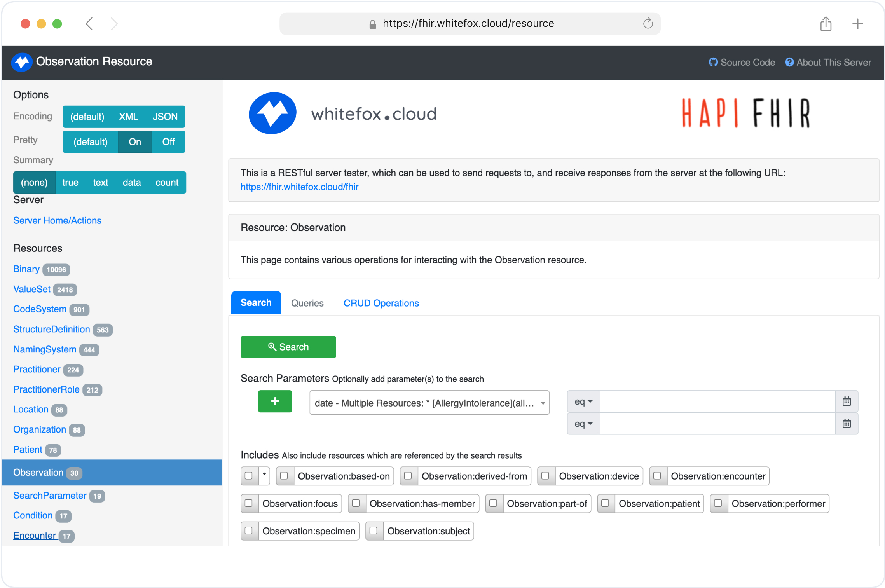Click the first date value input field
885x588 pixels.
[x=717, y=401]
